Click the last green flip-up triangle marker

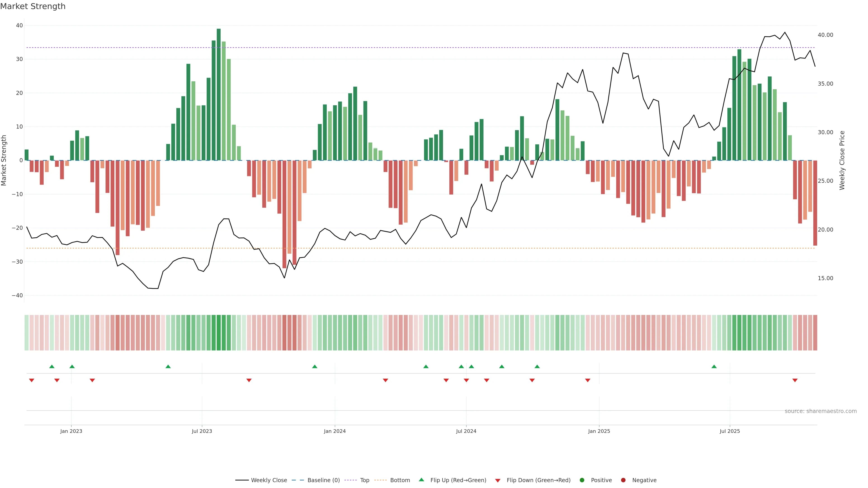coord(714,366)
